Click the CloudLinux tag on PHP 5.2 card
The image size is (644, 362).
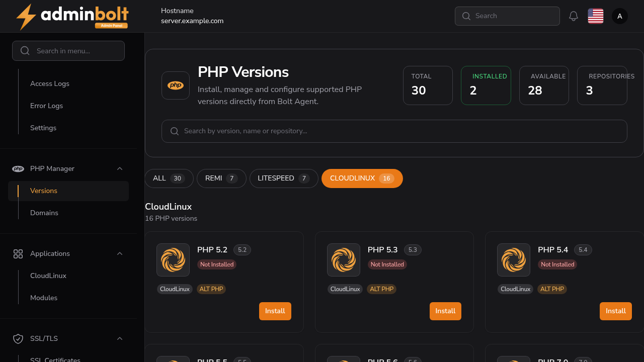[175, 289]
